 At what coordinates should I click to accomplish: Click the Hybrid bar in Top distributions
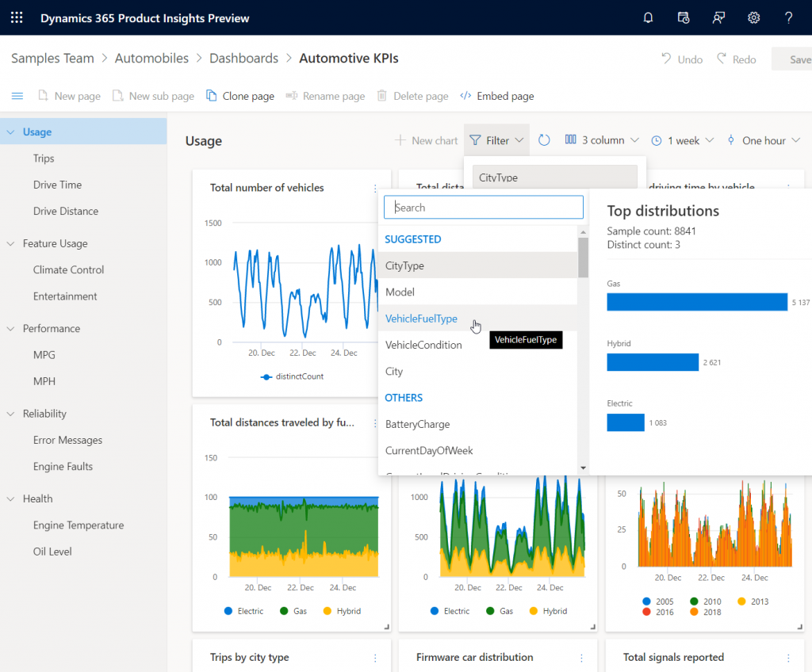[x=653, y=362]
